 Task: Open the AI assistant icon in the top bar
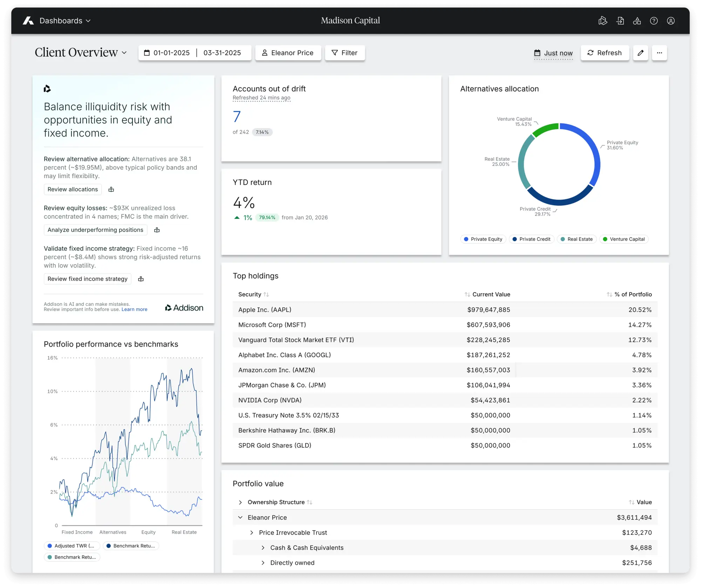click(603, 21)
